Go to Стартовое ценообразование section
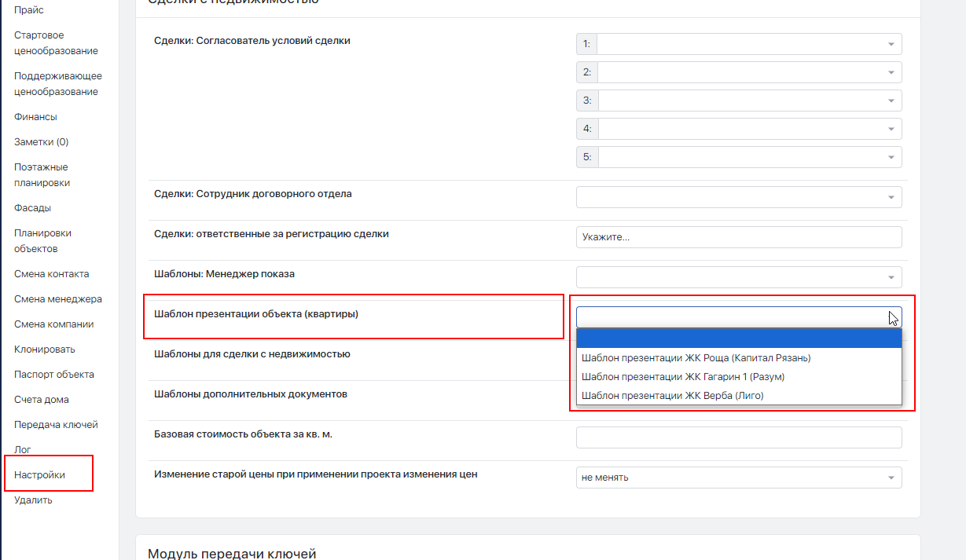The width and height of the screenshot is (966, 560). click(x=56, y=43)
